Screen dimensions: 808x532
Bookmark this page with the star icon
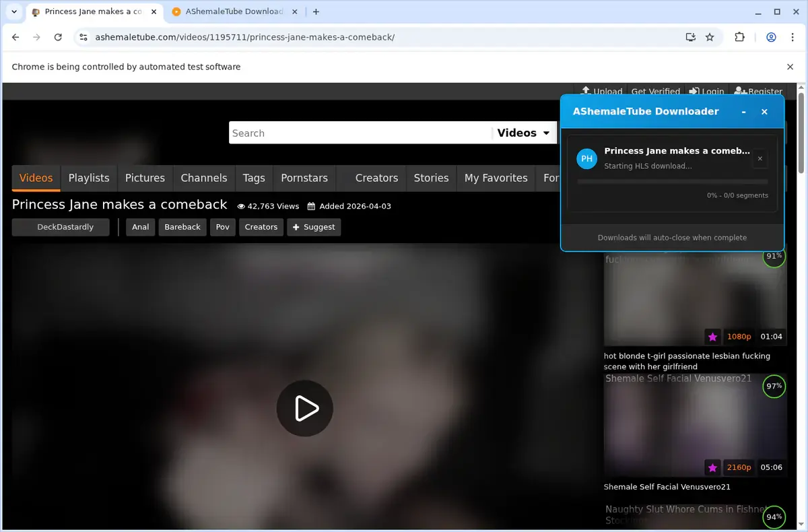point(710,37)
